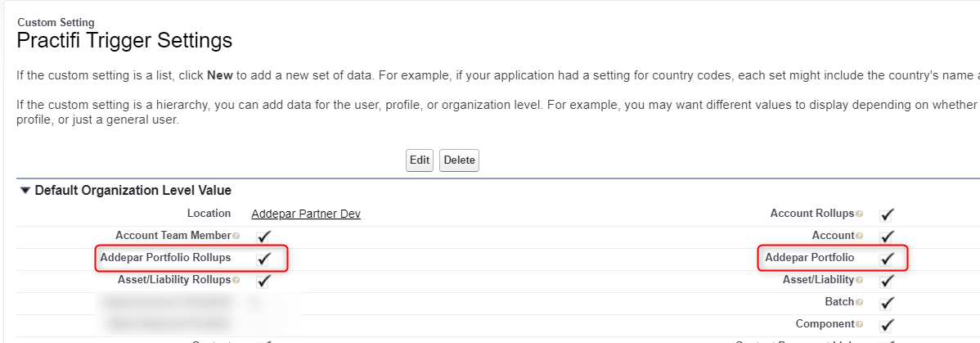The width and height of the screenshot is (980, 343).
Task: Click the Account Rollups checkmark
Action: [886, 214]
